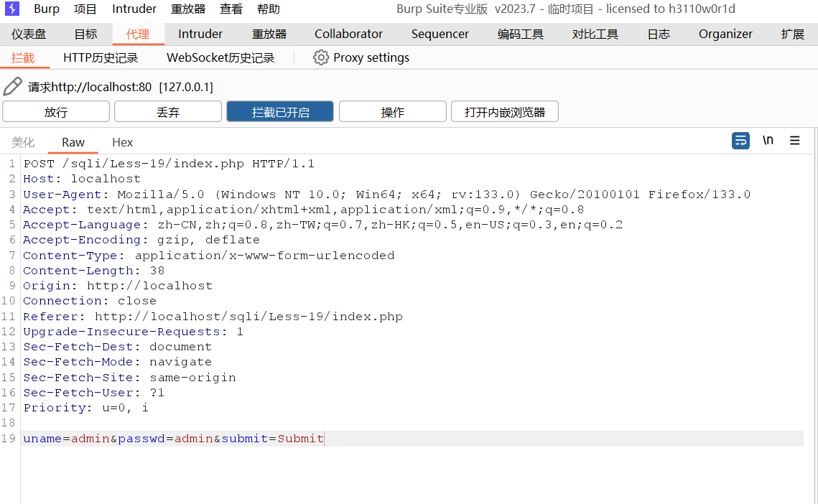The height and width of the screenshot is (504, 818).
Task: Click the Sec-Fetch-Site: same-origin line
Action: (129, 378)
